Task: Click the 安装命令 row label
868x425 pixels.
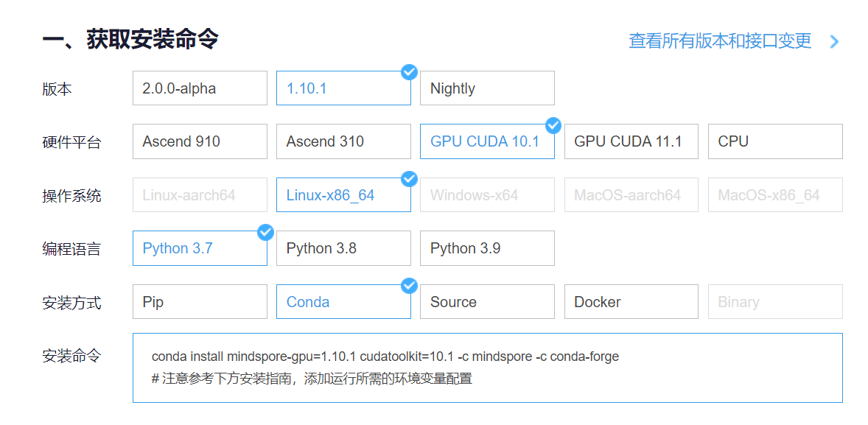Action: click(72, 355)
